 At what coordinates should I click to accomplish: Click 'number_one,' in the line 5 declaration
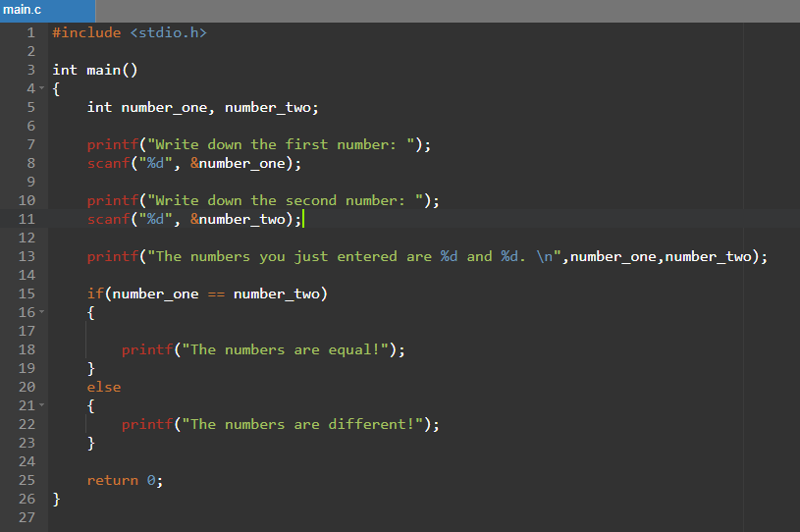168,108
